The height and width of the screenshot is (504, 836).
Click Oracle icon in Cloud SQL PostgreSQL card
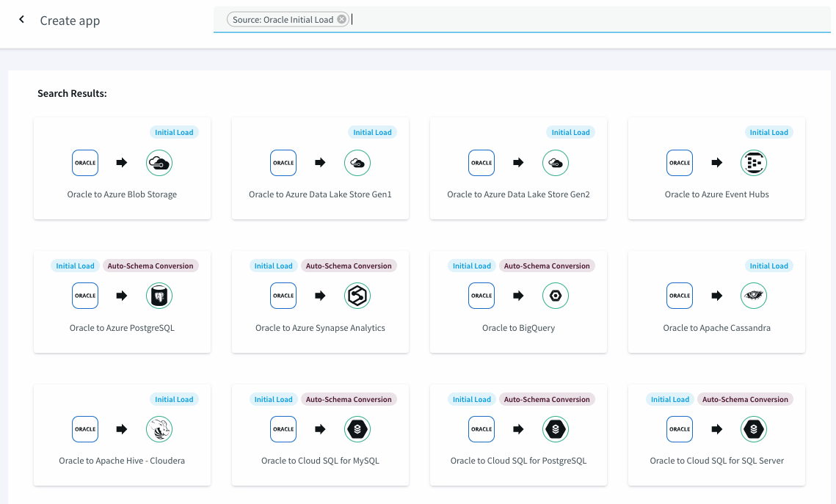(481, 429)
